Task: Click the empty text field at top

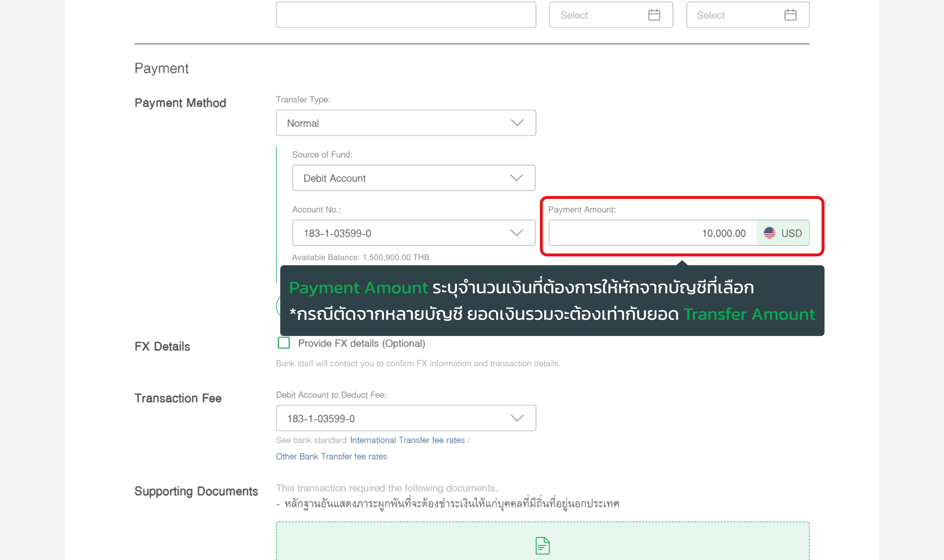Action: coord(406,15)
